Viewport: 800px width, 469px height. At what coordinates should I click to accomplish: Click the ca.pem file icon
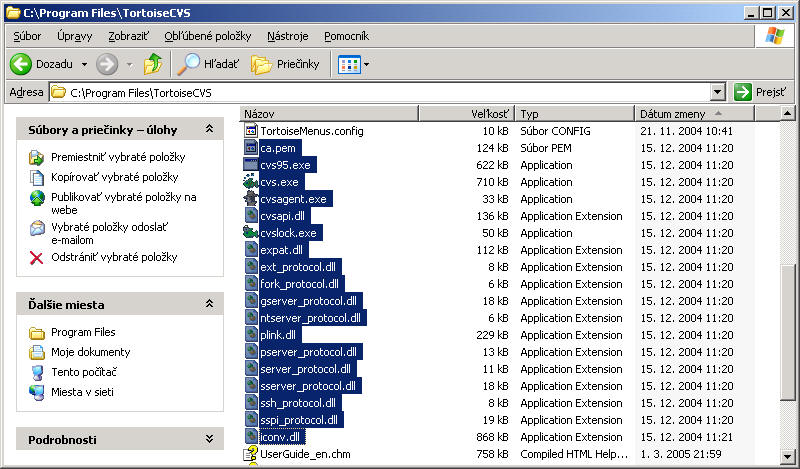coord(251,148)
